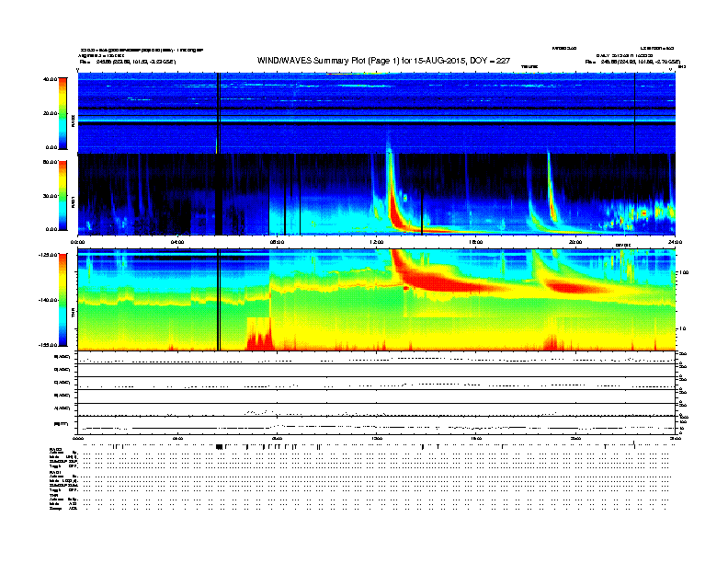728x563 pixels.
Task: Click the 20:00 tick label under RAD1 panel
Action: click(x=575, y=242)
